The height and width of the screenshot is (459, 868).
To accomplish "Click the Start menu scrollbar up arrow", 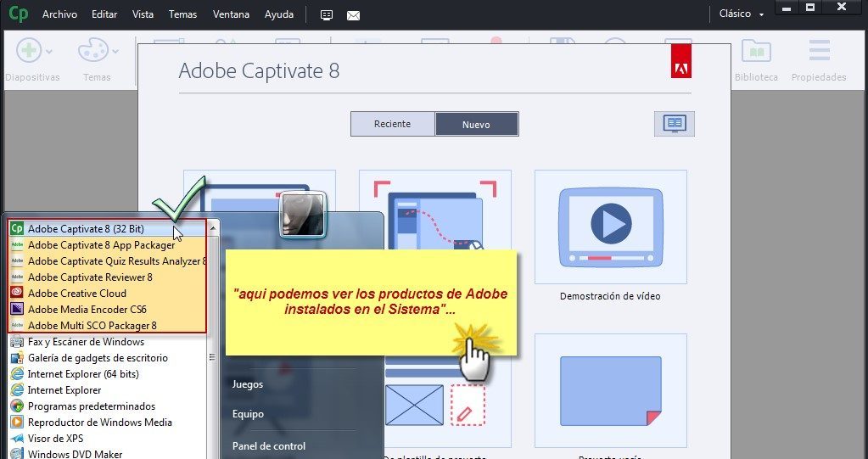I will (213, 227).
